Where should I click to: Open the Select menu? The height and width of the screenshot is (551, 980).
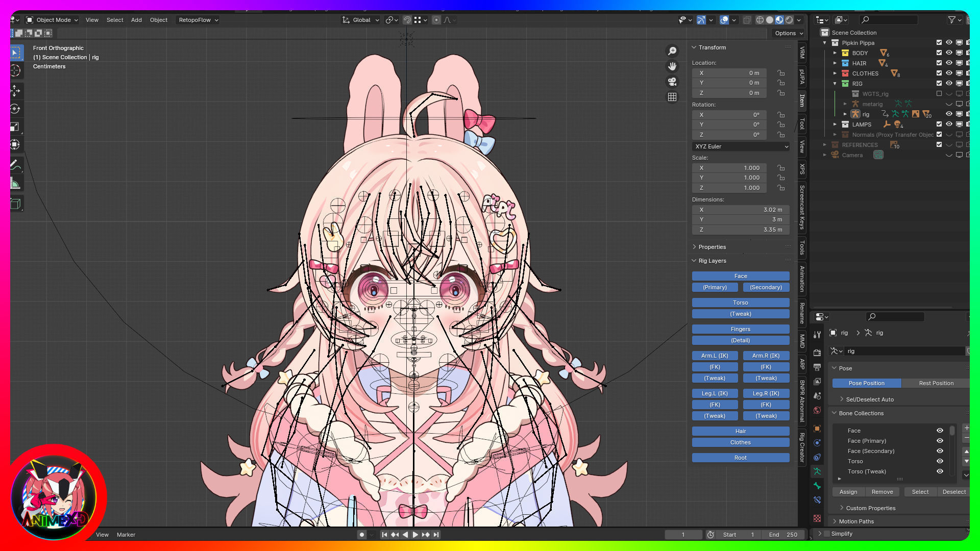115,20
